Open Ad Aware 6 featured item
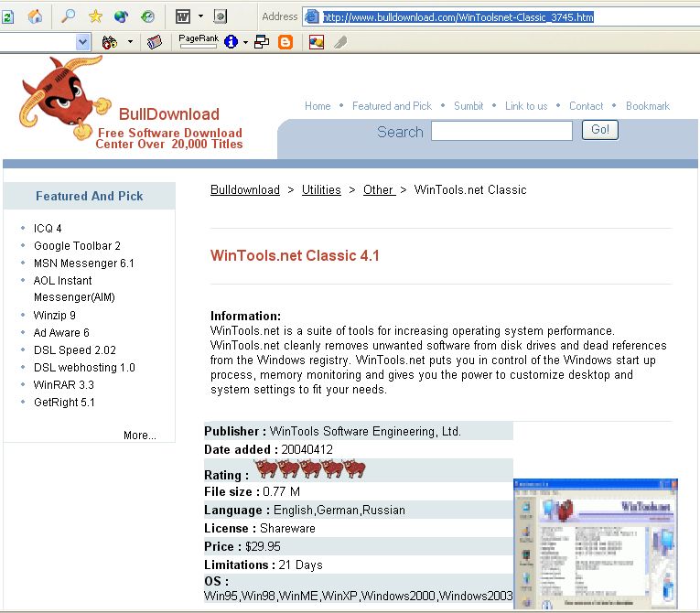The width and height of the screenshot is (700, 613). (61, 333)
